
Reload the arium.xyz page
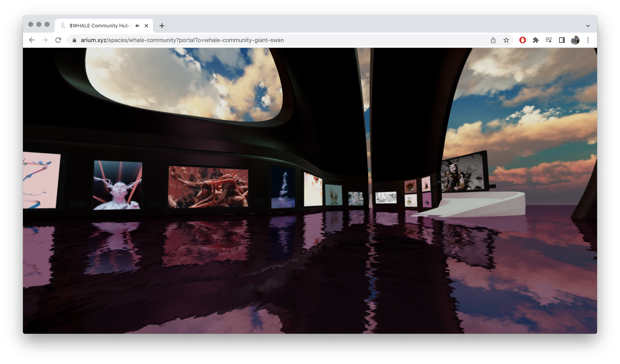[x=58, y=40]
